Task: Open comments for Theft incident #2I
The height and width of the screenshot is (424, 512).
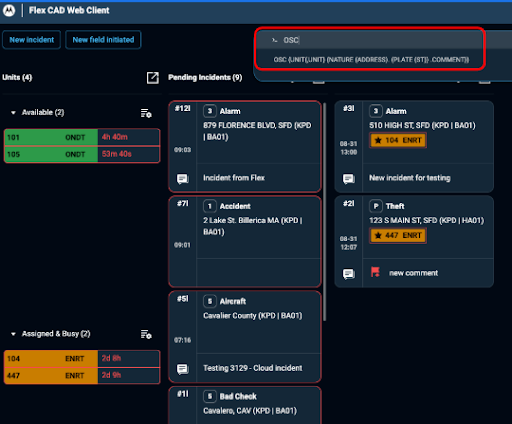Action: click(348, 274)
